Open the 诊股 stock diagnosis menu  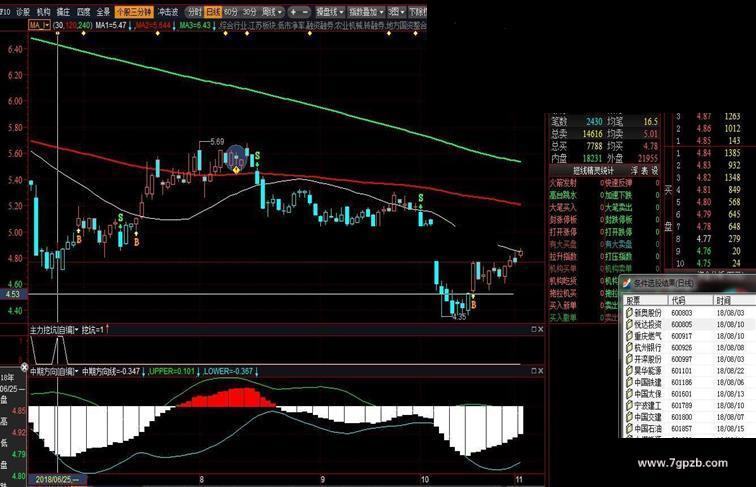point(23,12)
